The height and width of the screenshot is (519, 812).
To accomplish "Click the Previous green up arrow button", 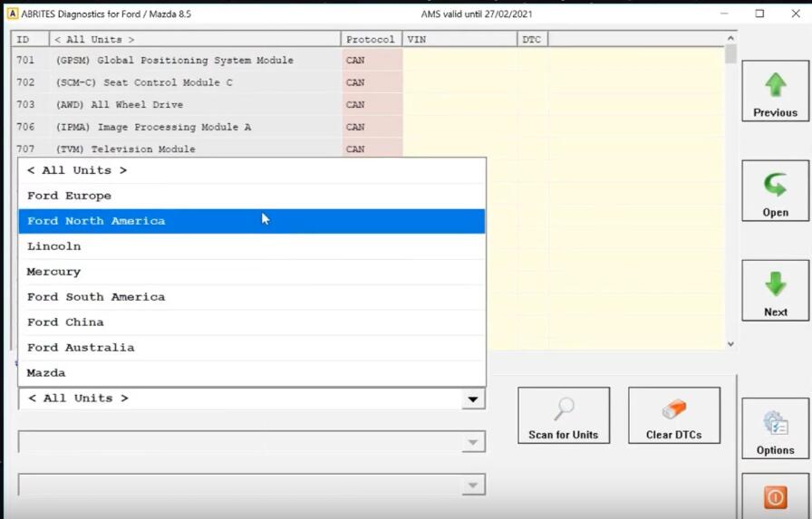I will [775, 91].
